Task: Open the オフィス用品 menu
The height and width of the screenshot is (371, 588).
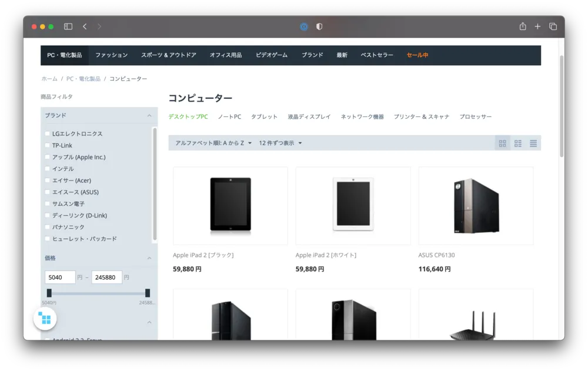Action: click(x=226, y=55)
